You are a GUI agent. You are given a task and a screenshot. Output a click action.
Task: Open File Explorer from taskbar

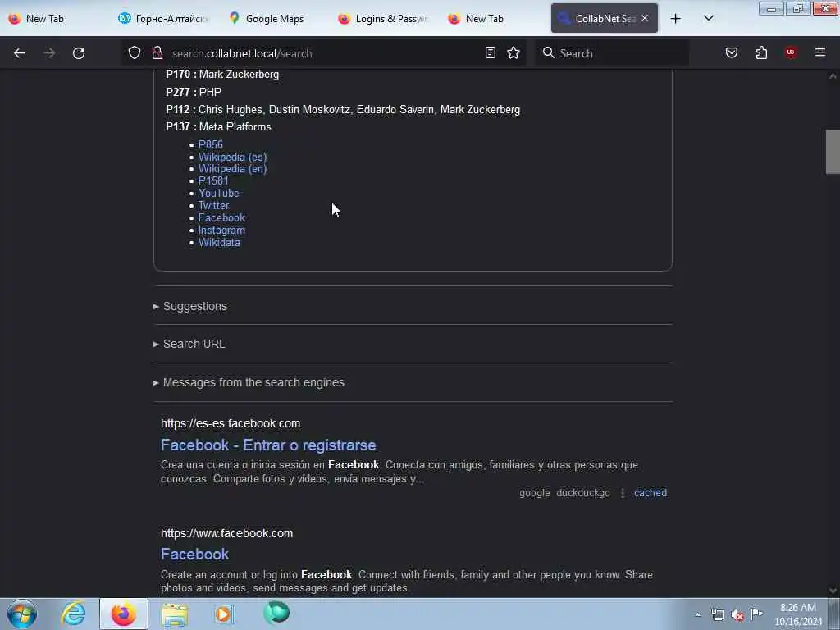(x=175, y=614)
